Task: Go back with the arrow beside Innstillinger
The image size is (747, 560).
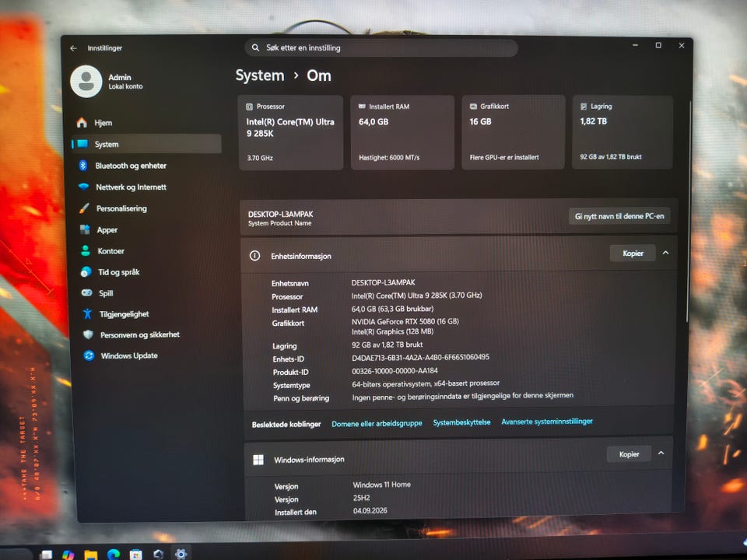Action: click(x=73, y=48)
